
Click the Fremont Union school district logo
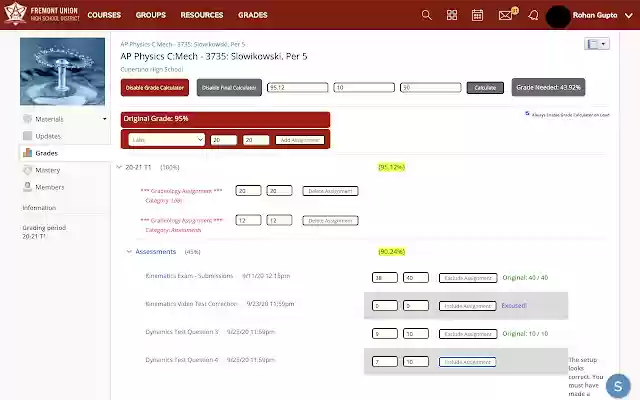pyautogui.click(x=42, y=14)
